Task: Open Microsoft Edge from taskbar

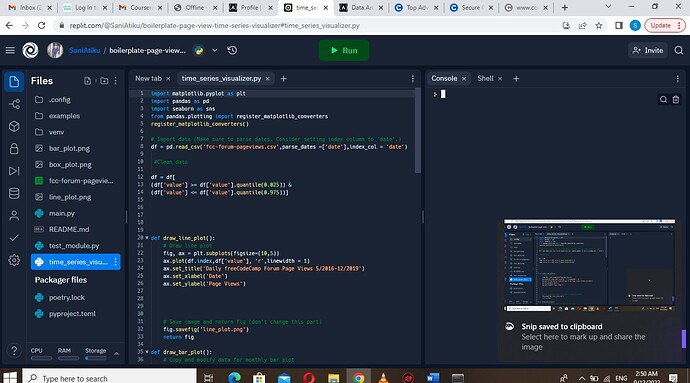Action: (234, 377)
